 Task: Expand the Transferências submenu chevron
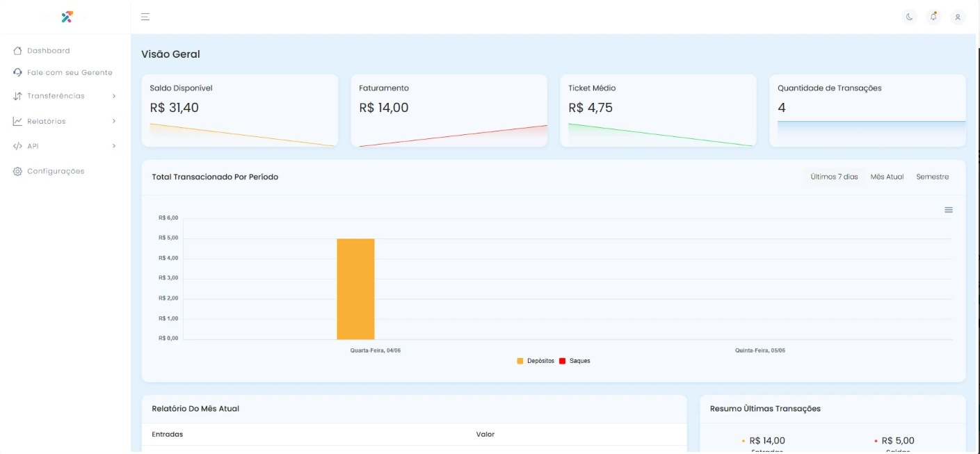point(113,96)
